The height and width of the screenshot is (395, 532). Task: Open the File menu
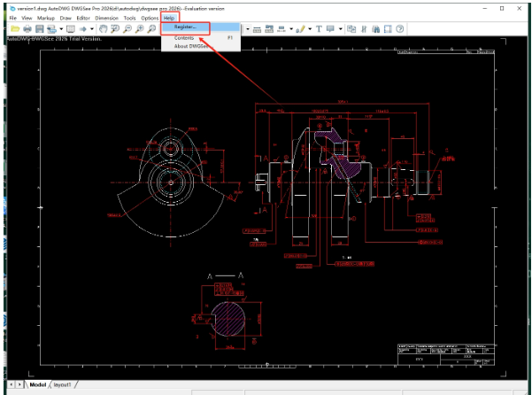pos(13,18)
